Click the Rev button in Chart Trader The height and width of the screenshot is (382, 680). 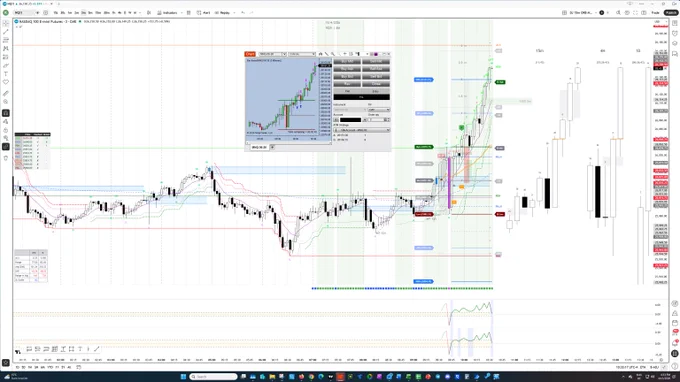point(347,84)
